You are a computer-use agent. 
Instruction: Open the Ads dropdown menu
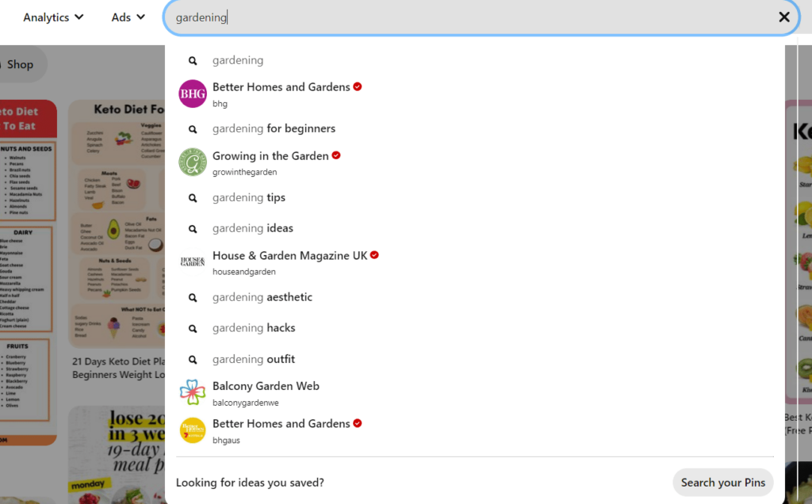coord(128,17)
